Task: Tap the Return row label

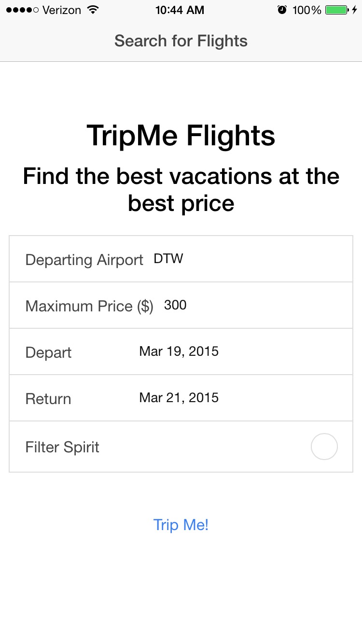Action: (48, 399)
